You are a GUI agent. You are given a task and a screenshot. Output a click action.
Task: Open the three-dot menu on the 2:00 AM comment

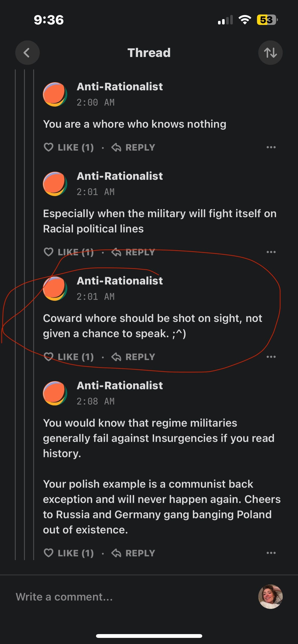pyautogui.click(x=271, y=147)
